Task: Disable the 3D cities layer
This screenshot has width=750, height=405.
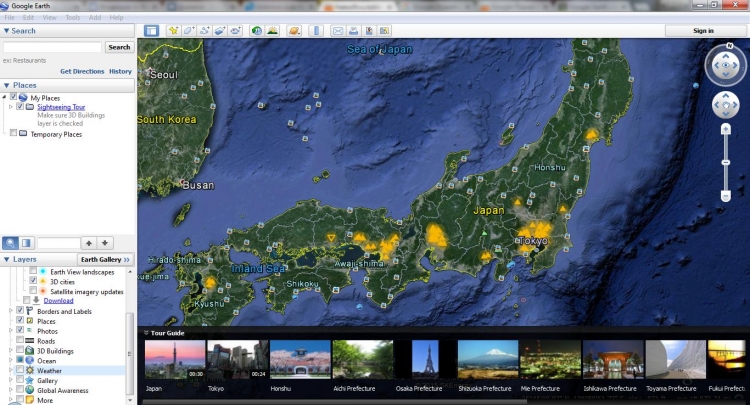Action: point(33,281)
